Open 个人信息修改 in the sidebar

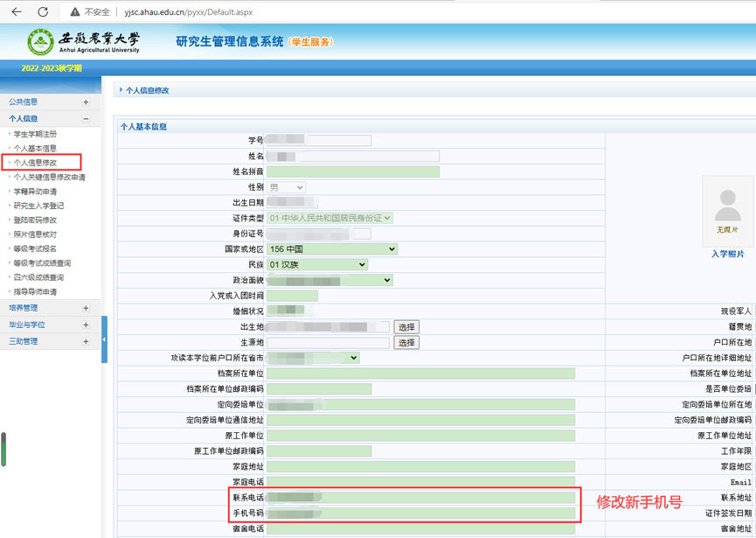click(x=36, y=163)
